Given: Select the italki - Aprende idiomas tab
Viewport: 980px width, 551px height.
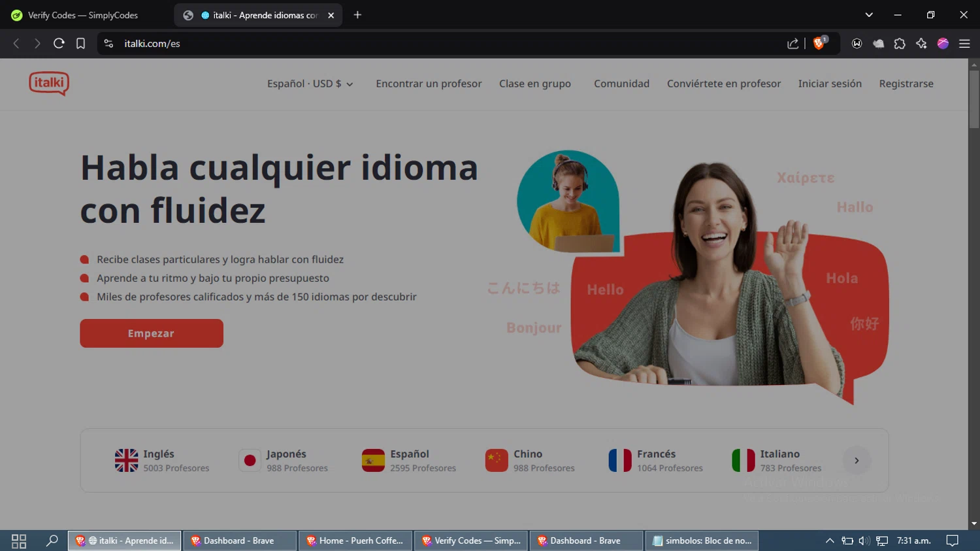Looking at the screenshot, I should 259,15.
